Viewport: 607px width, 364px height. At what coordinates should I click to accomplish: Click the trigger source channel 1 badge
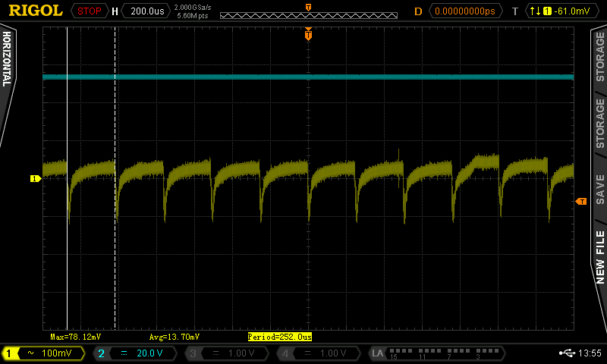pos(547,11)
